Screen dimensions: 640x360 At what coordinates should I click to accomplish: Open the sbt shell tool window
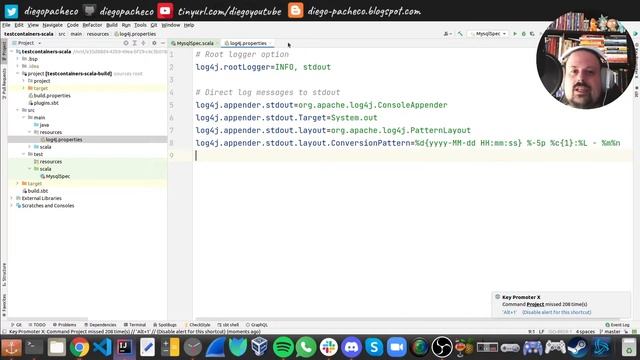pyautogui.click(x=228, y=325)
